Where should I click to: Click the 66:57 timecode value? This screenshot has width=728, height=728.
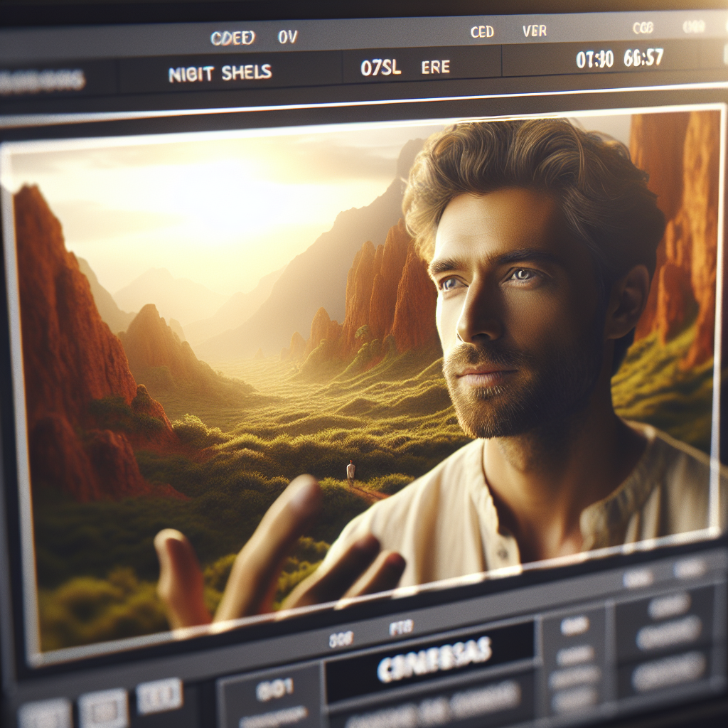click(643, 58)
